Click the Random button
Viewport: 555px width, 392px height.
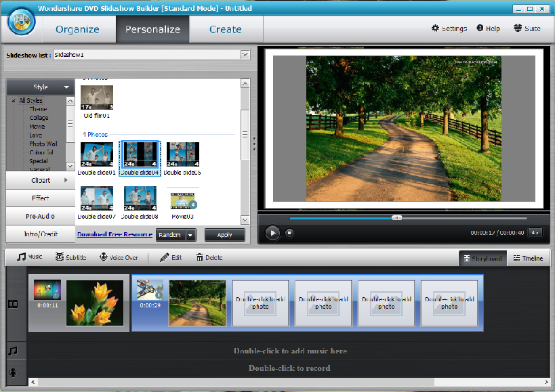(171, 235)
